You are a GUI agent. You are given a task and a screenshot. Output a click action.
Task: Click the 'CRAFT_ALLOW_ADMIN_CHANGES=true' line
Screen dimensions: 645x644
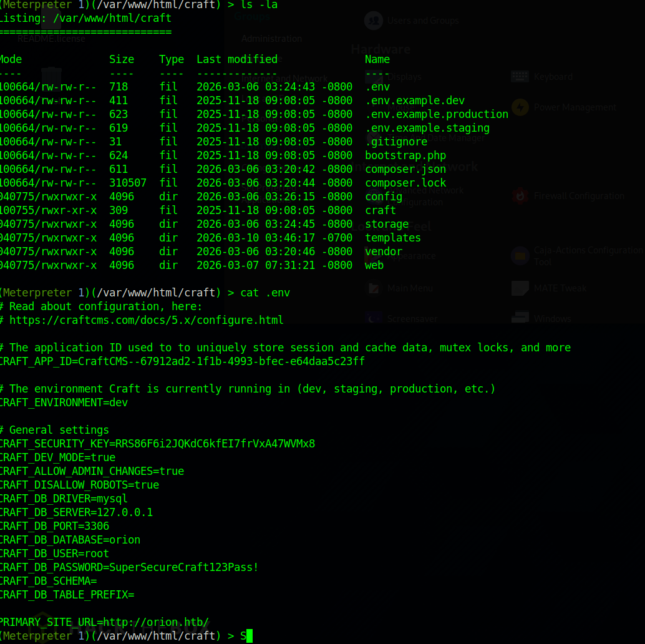[x=92, y=471]
